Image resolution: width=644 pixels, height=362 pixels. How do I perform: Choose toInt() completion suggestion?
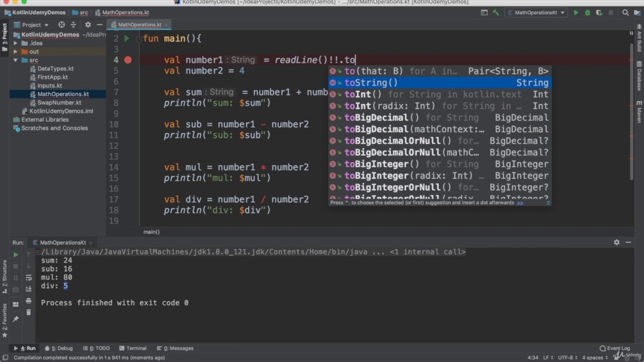(x=440, y=95)
